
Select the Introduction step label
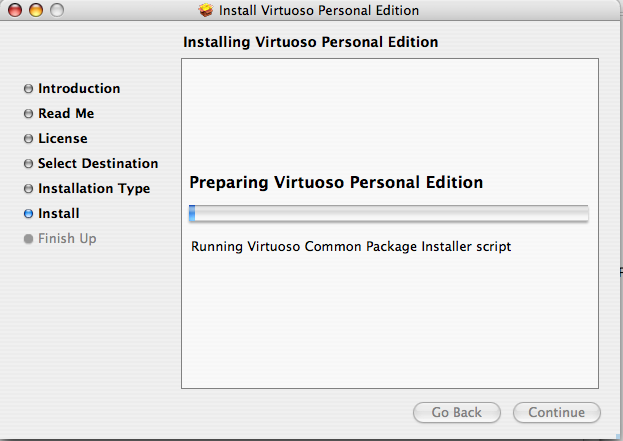[79, 88]
